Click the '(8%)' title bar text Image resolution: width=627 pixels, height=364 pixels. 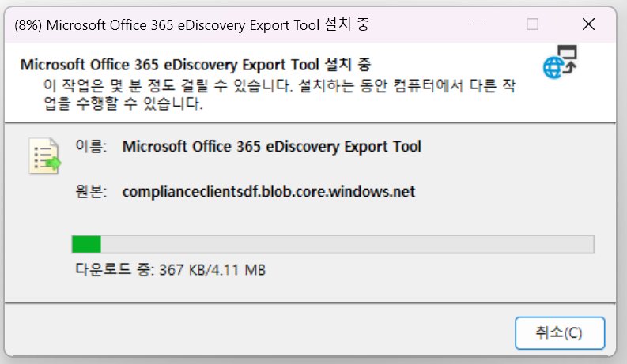click(28, 25)
